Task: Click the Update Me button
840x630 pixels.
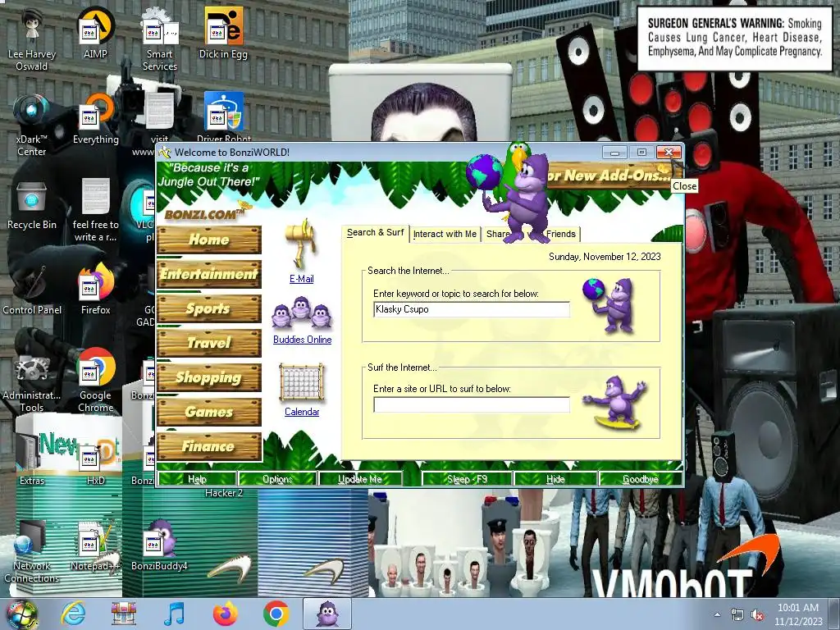Action: coord(360,479)
